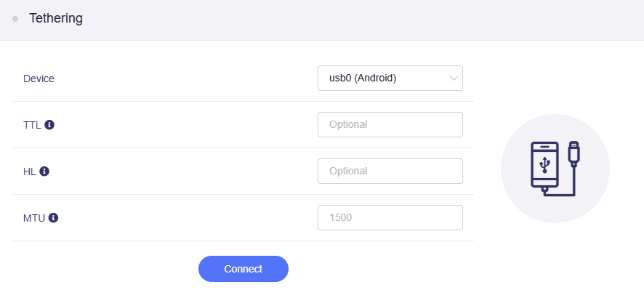Click the MTU field showing 1500
This screenshot has height=295, width=644.
[x=390, y=217]
